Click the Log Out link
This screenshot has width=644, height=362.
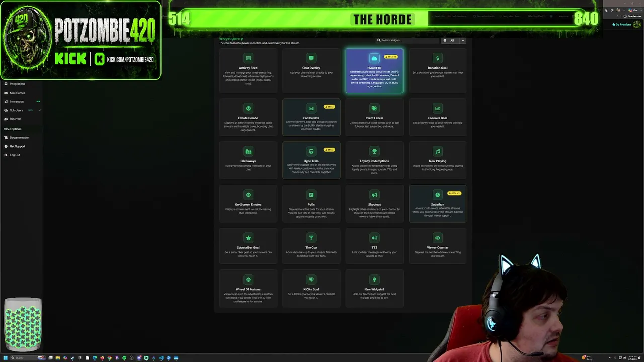[x=15, y=155]
